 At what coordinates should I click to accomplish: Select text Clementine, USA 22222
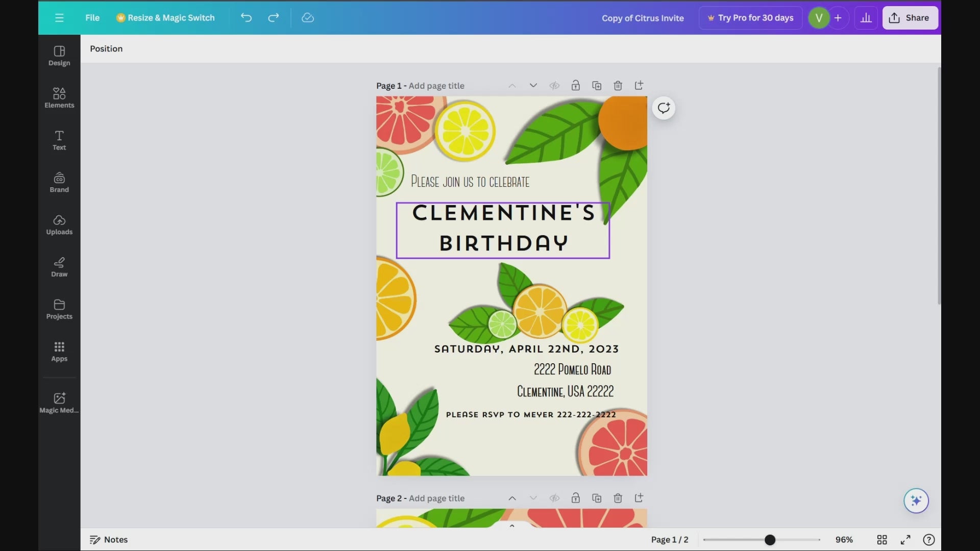click(565, 391)
